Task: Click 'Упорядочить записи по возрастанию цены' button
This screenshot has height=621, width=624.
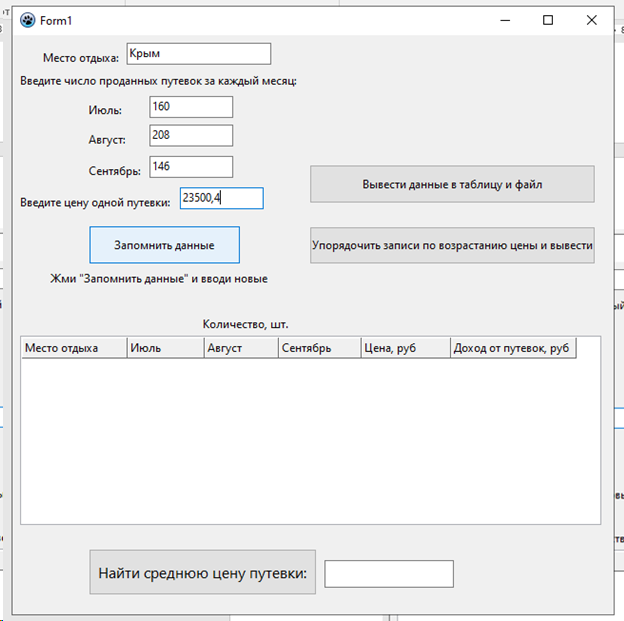Action: tap(452, 245)
